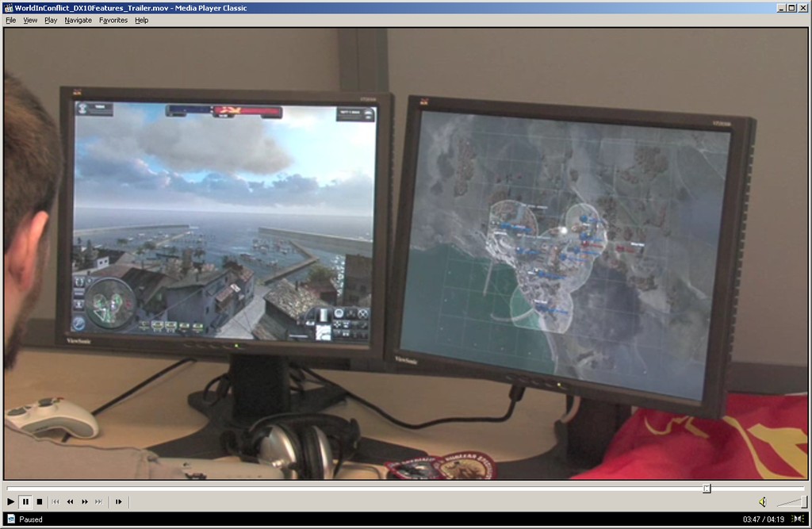Click the audio/video stream indicator icon
This screenshot has height=529, width=812.
[798, 519]
